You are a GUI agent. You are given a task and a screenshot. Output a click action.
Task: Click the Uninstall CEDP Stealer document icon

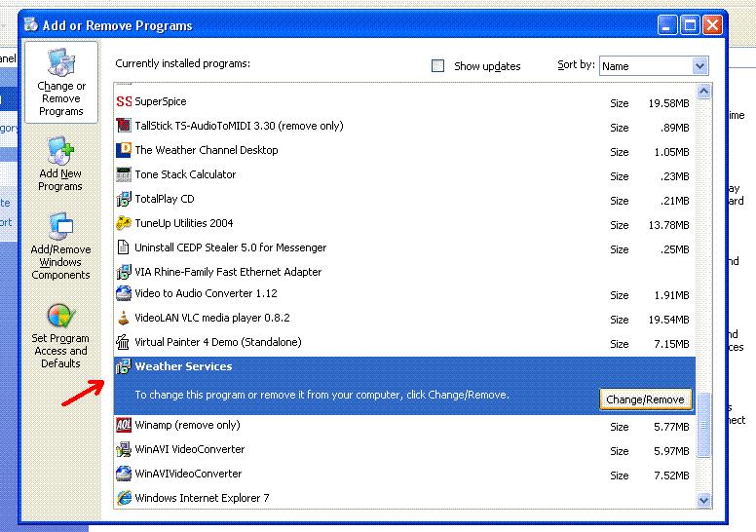(x=124, y=247)
